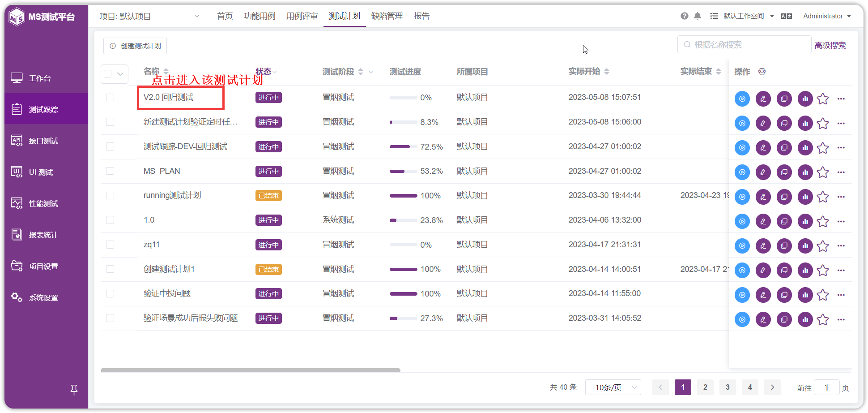Star the 验证中投问题 test plan
Viewport: 868px width, 413px height.
[x=822, y=295]
